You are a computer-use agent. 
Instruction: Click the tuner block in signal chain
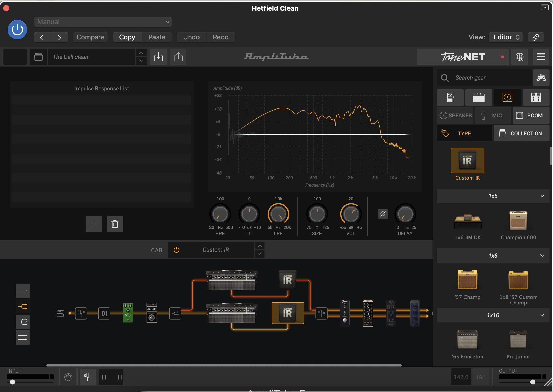click(x=81, y=313)
